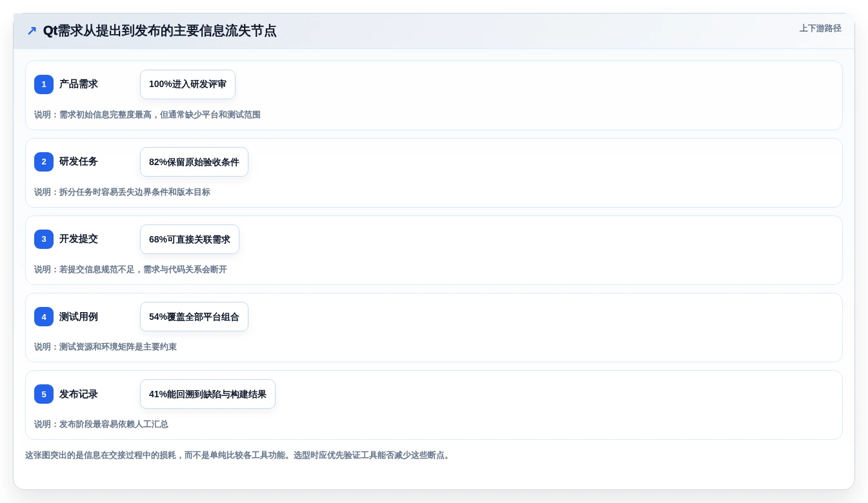Click the 发布记录 step label
868x503 pixels.
coord(79,394)
